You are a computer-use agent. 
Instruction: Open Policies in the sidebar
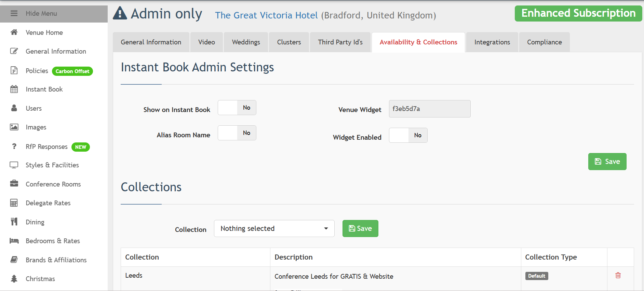pos(37,71)
